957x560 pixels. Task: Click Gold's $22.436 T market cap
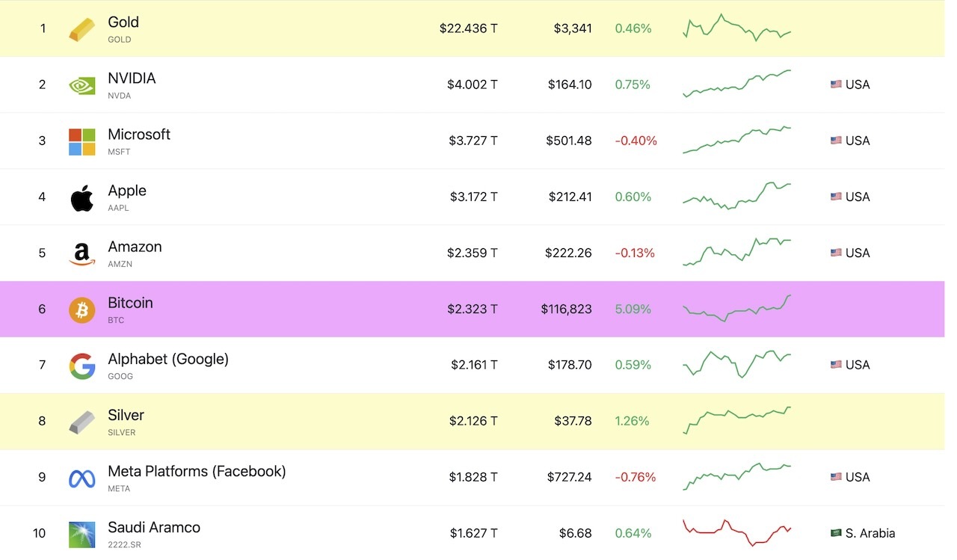point(469,28)
